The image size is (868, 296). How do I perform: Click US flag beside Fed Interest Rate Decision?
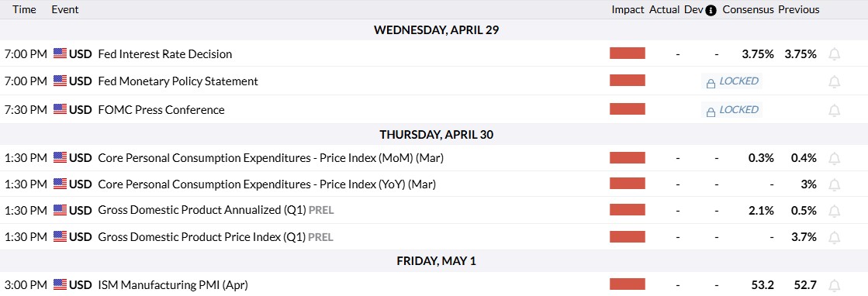60,53
